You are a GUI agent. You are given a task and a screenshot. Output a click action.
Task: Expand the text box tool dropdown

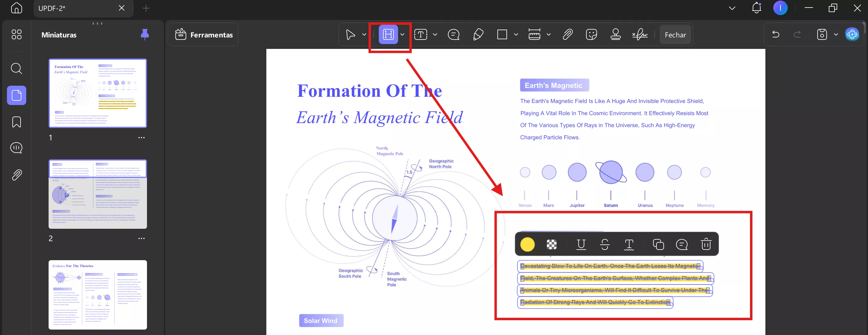(435, 34)
